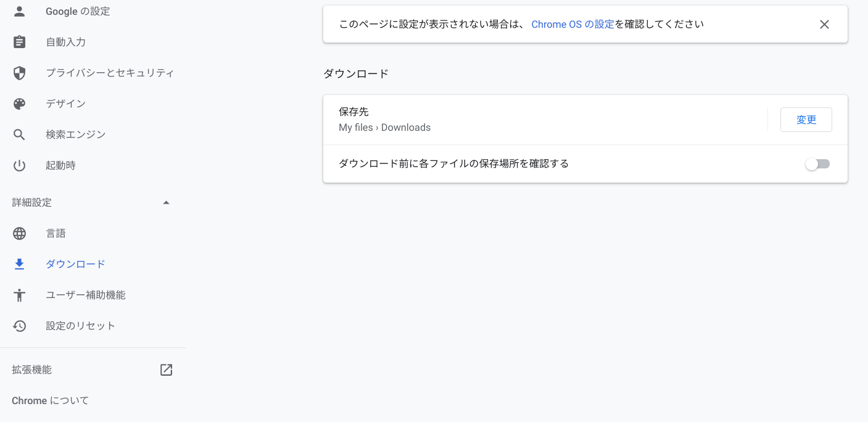Click the accessibility figure icon

pos(20,295)
